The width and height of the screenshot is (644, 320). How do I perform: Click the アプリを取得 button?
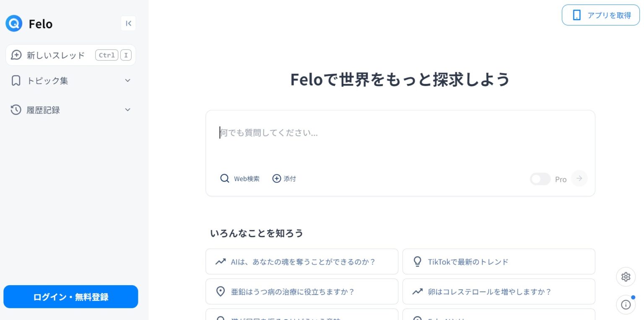(x=600, y=15)
